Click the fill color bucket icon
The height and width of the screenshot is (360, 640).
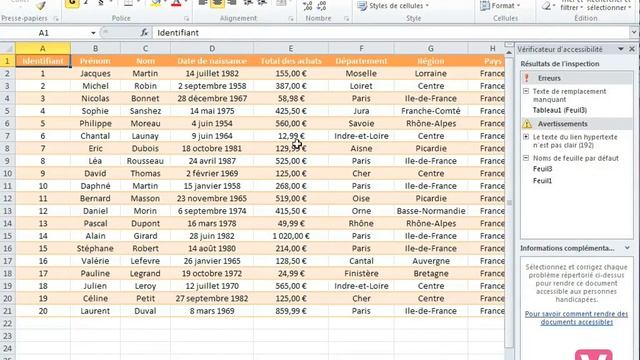coord(156,3)
